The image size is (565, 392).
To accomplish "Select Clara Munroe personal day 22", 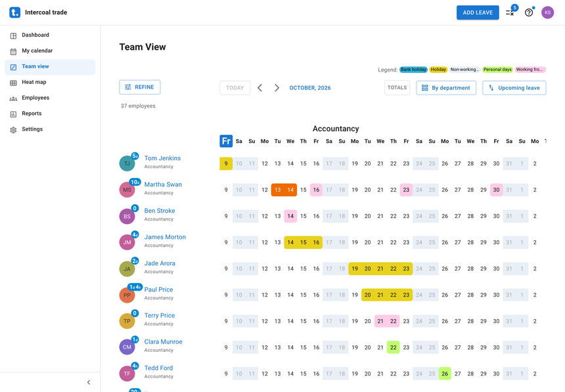I will click(x=394, y=347).
